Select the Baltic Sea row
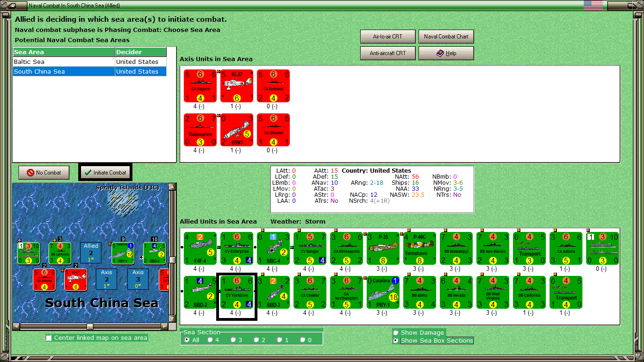This screenshot has width=644, height=362. pyautogui.click(x=89, y=62)
